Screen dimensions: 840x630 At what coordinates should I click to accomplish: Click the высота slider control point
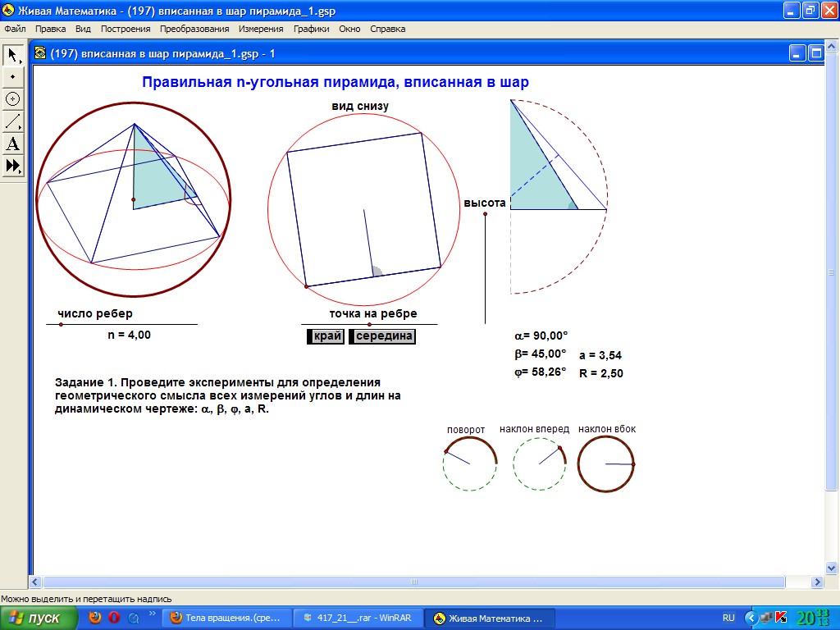(485, 214)
